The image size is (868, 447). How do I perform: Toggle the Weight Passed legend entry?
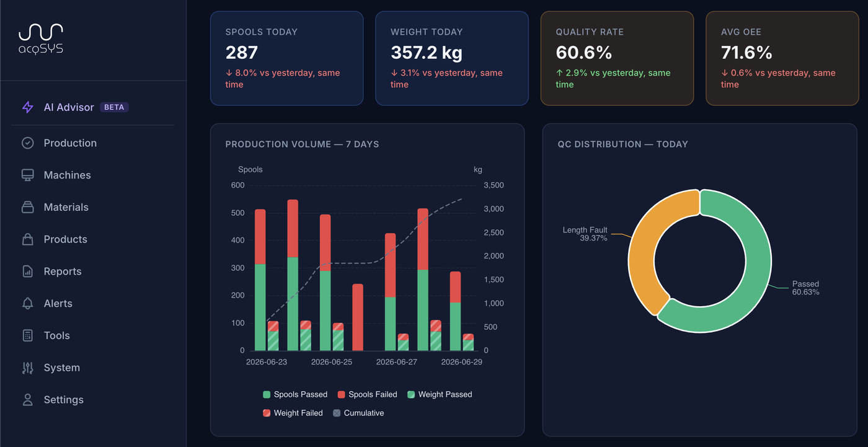pos(440,394)
